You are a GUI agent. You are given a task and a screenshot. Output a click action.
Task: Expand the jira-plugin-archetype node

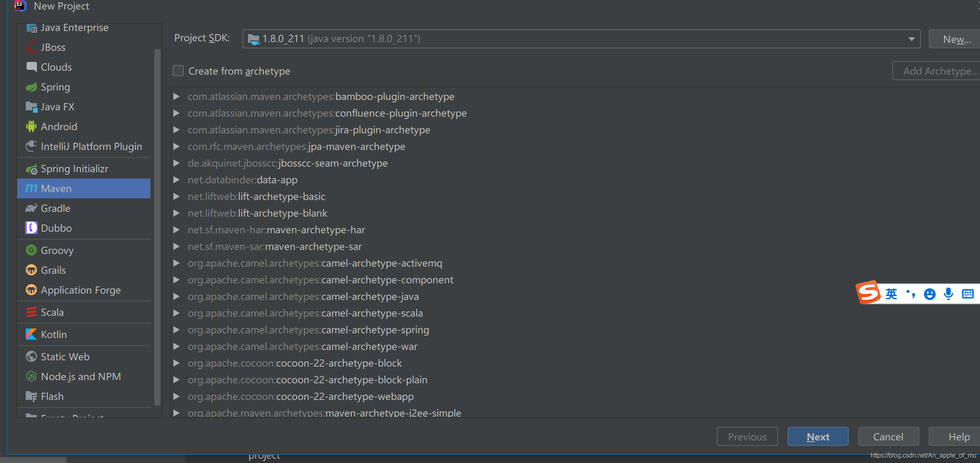coord(177,130)
